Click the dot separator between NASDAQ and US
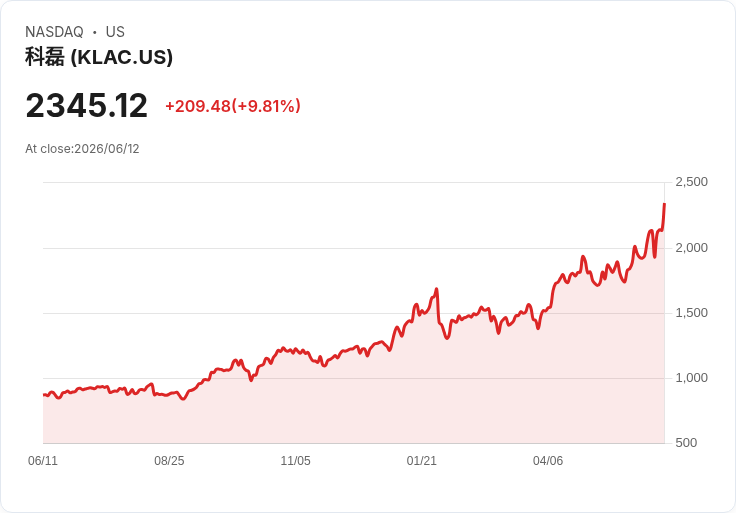736x513 pixels. point(94,32)
